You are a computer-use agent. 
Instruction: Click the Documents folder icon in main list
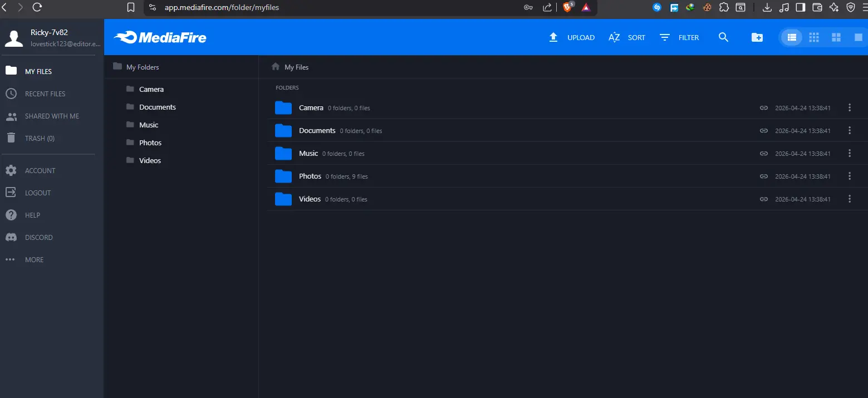283,130
